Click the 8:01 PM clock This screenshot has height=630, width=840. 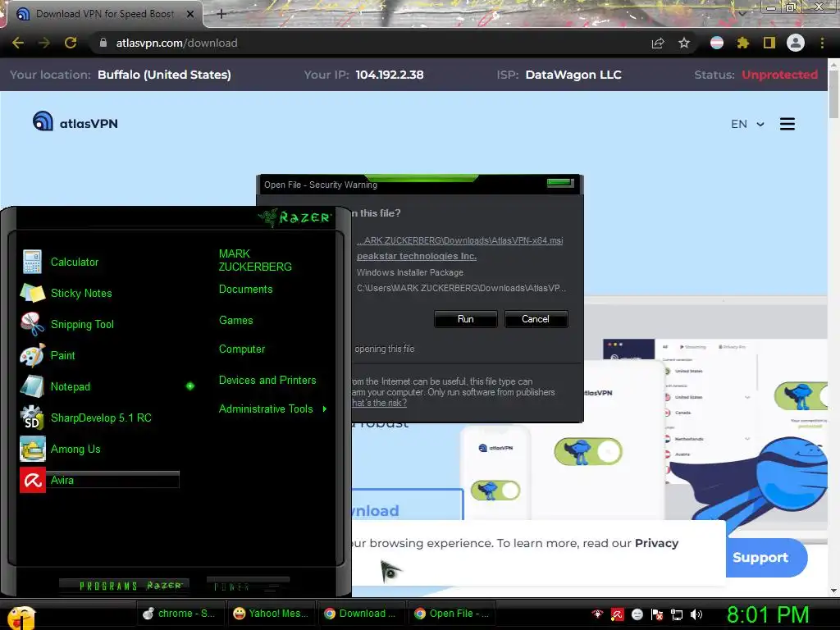[768, 614]
